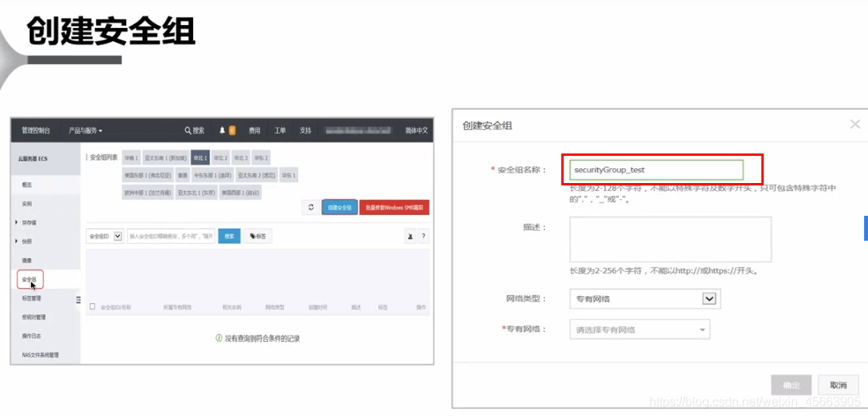The image size is (868, 416).
Task: Open 工单 in the top navigation
Action: (280, 131)
